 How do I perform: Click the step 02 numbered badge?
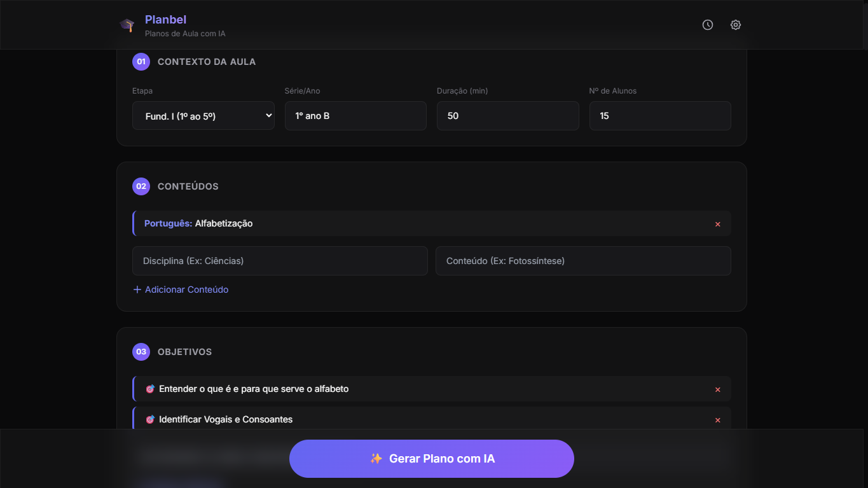pos(141,186)
